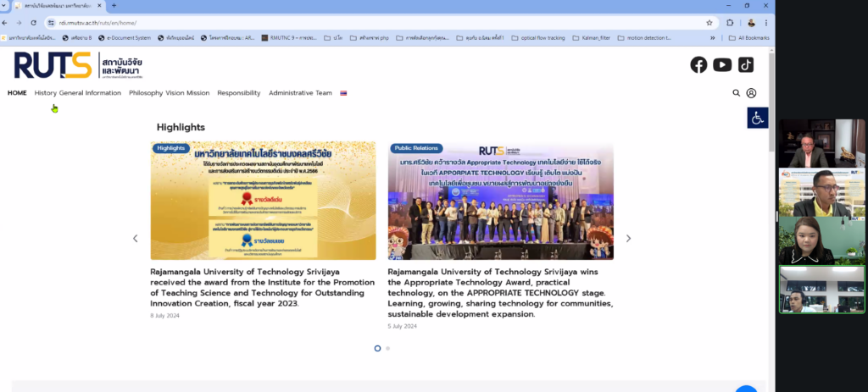Click the 5 July 2024 date text

click(403, 326)
